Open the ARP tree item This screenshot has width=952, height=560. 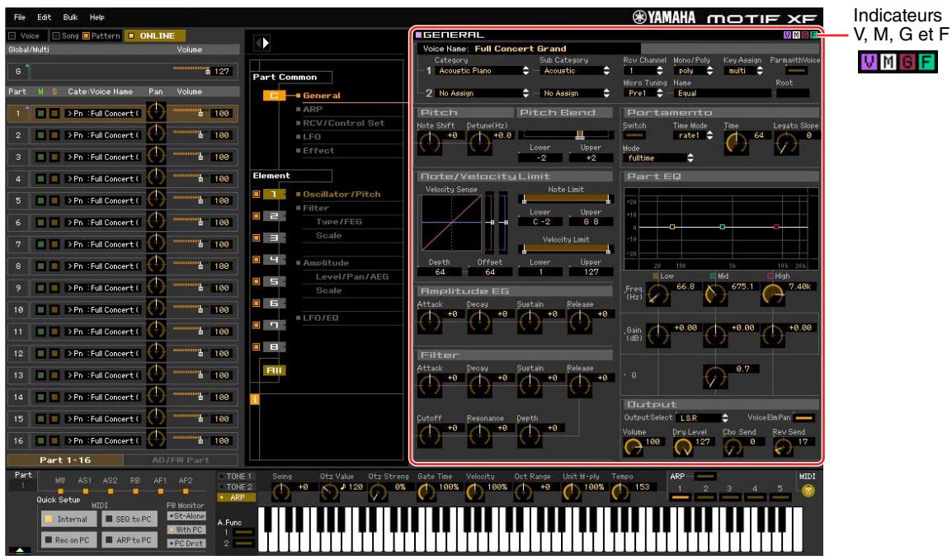pos(312,109)
